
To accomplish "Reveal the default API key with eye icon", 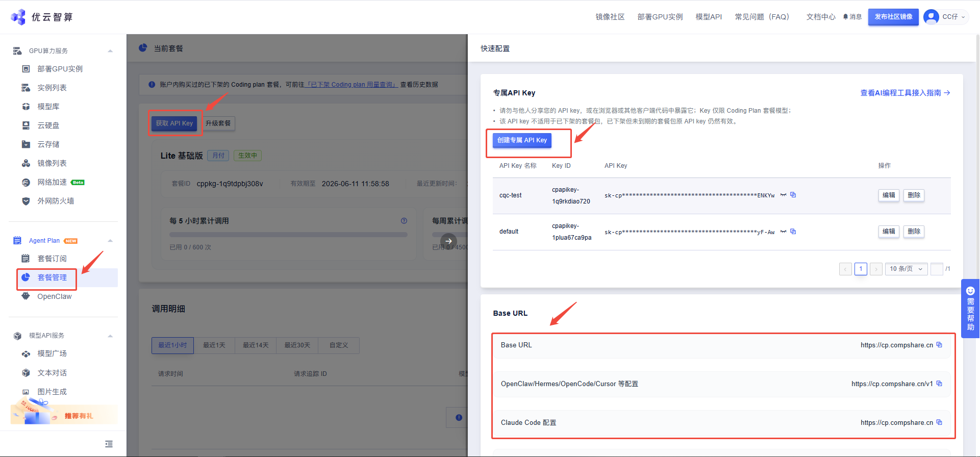I will pyautogui.click(x=783, y=232).
